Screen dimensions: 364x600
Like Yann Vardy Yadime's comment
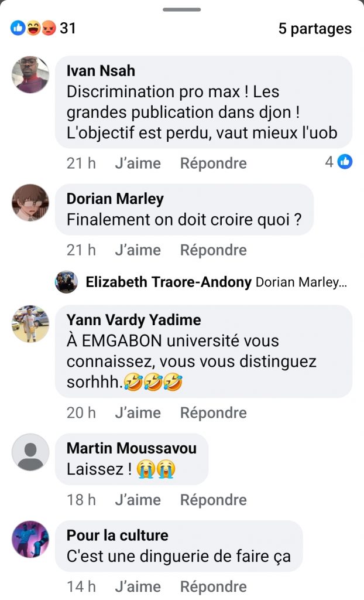pos(138,413)
